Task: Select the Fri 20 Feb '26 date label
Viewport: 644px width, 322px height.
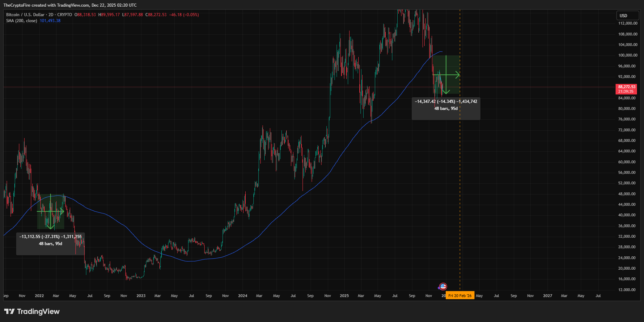Action: 460,296
